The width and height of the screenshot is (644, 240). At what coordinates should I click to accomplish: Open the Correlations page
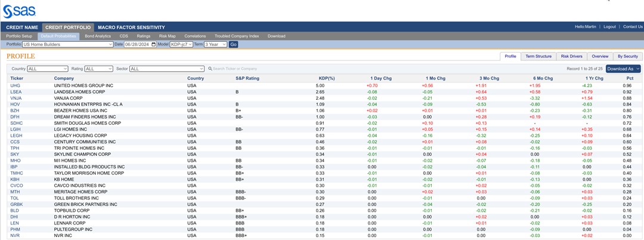[x=195, y=36]
